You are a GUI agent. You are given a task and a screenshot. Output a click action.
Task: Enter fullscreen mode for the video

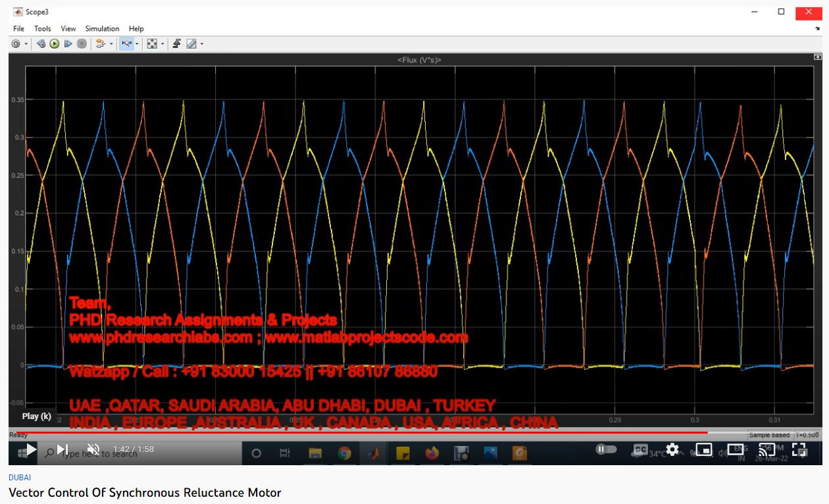[799, 449]
